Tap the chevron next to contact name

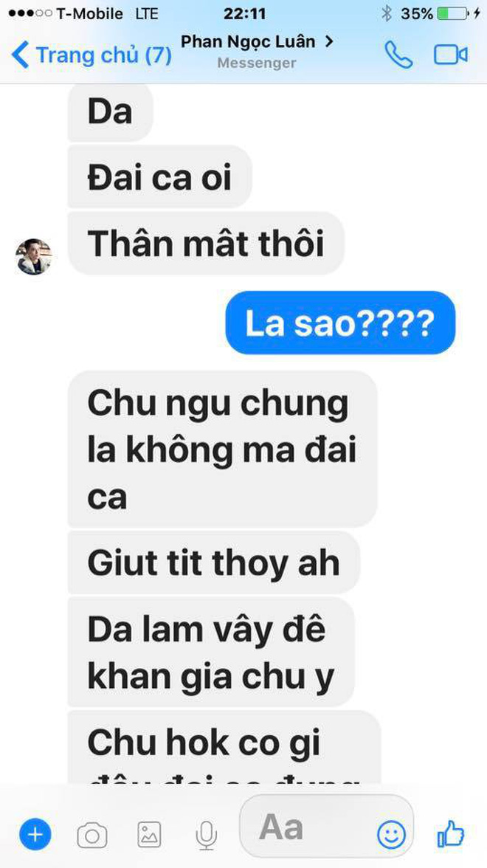pos(329,41)
